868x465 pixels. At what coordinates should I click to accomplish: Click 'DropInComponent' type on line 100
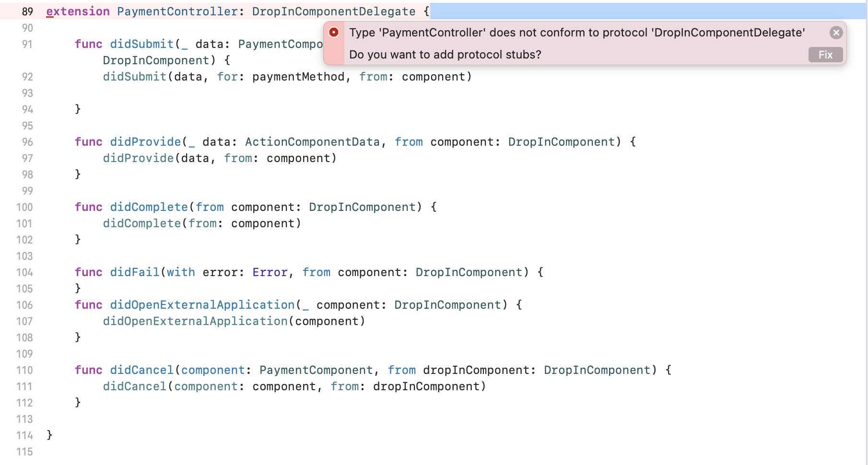[x=362, y=207]
